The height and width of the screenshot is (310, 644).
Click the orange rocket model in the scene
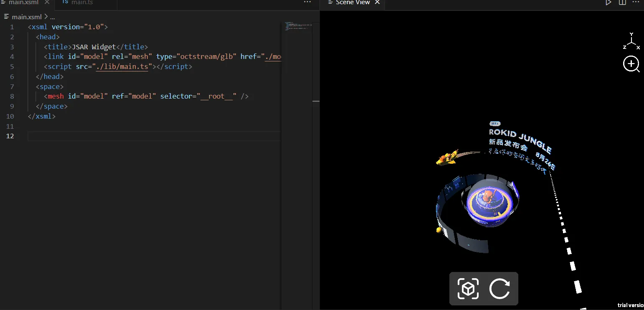tap(447, 158)
